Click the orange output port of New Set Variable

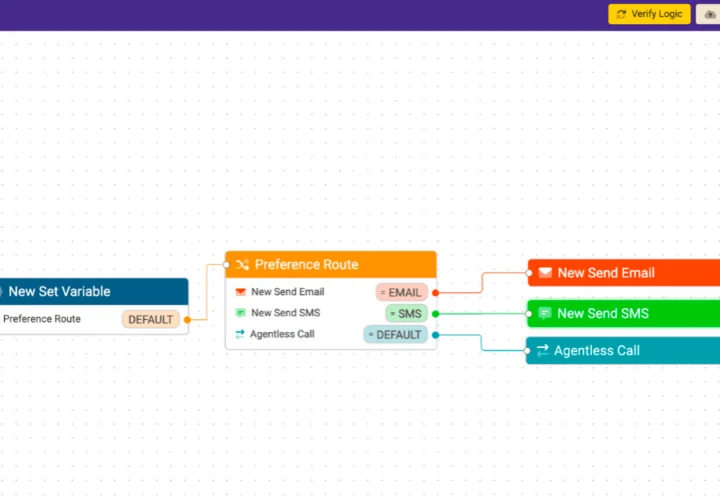(x=187, y=320)
